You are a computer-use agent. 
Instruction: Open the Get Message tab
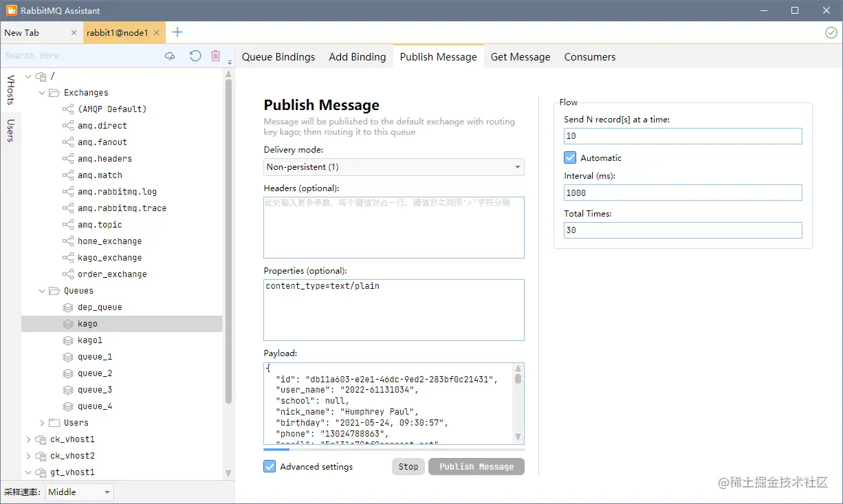pos(521,57)
